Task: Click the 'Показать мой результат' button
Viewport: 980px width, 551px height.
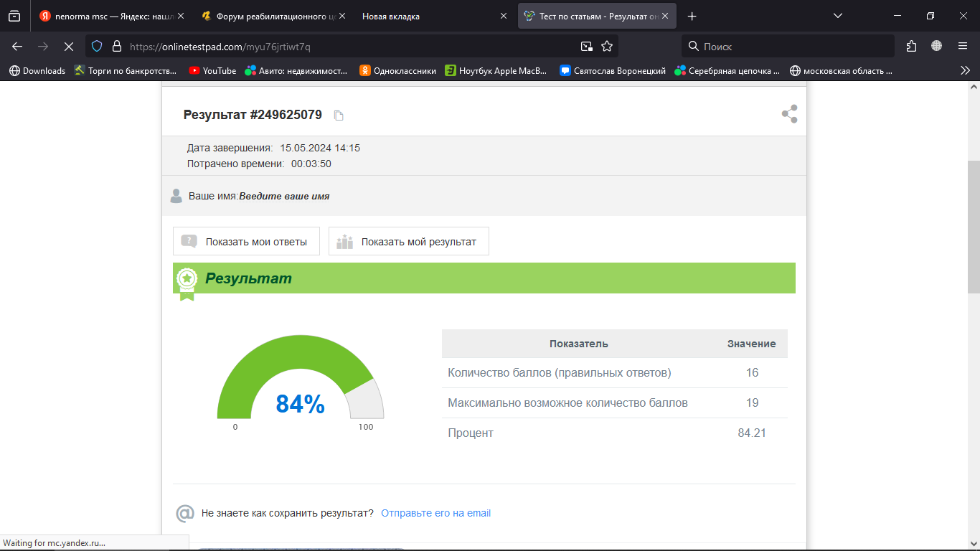Action: click(408, 242)
